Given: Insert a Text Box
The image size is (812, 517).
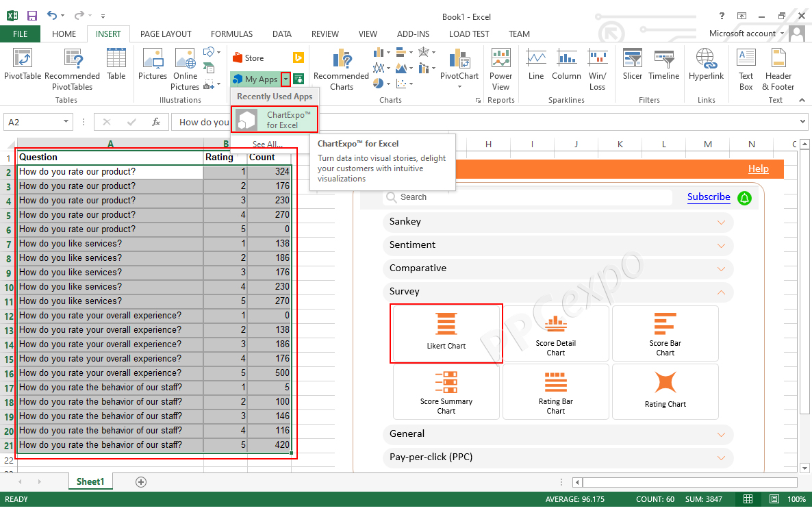Looking at the screenshot, I should click(x=746, y=69).
